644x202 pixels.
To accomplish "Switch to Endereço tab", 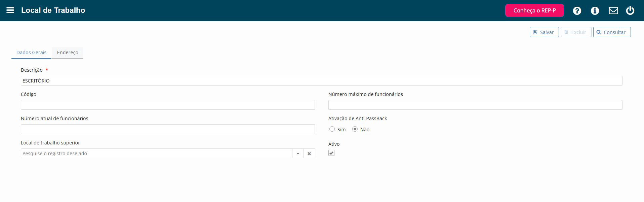I will pos(68,53).
